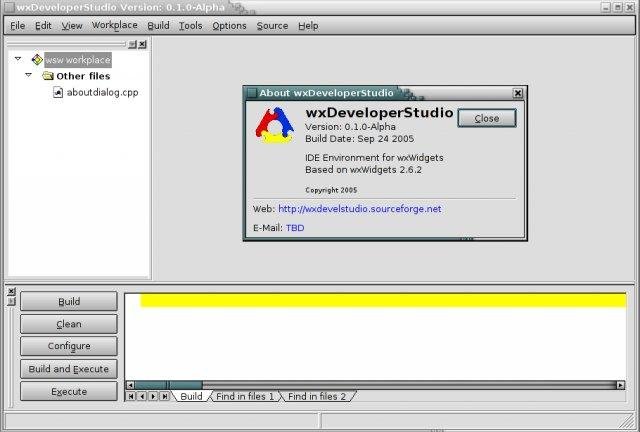Open the Tools menu
Viewport: 640px width, 432px height.
(x=190, y=26)
